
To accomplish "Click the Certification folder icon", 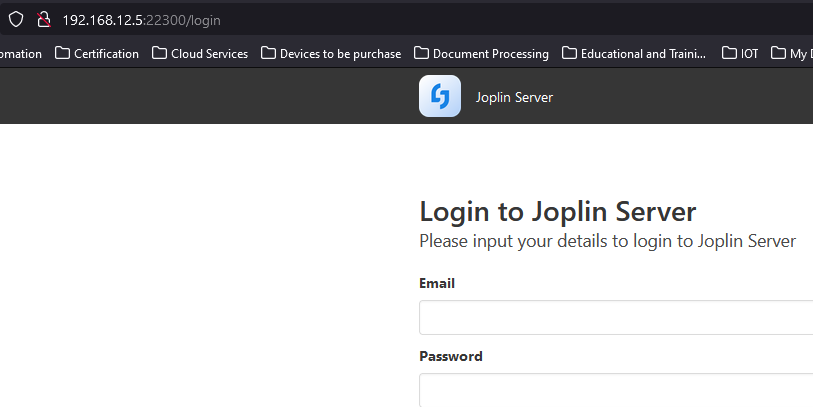I will pos(62,53).
